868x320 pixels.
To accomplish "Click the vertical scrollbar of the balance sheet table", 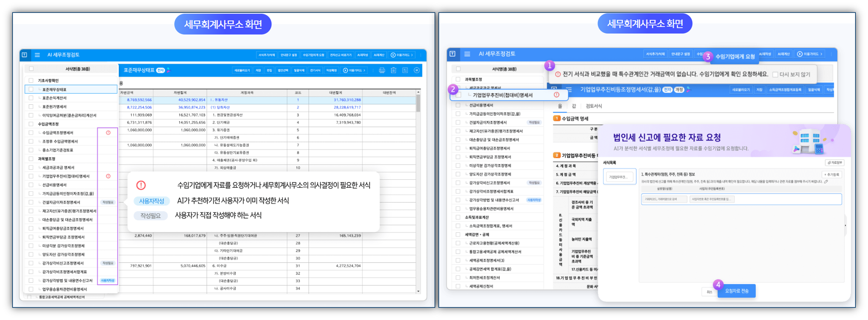I will click(x=418, y=104).
